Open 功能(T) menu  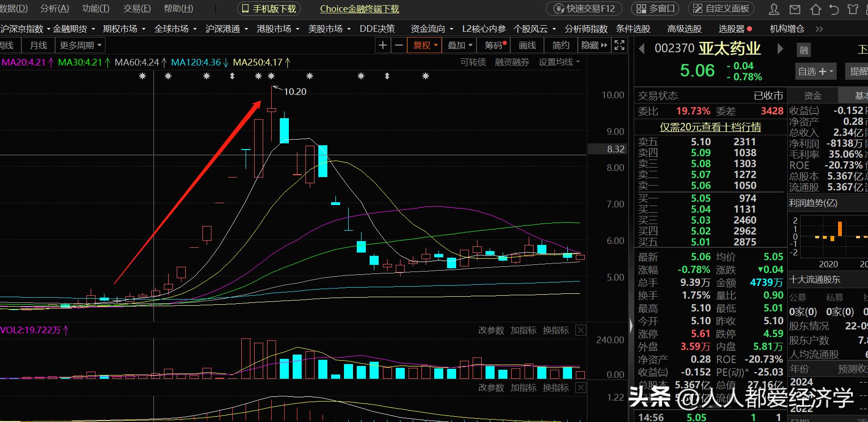click(95, 9)
